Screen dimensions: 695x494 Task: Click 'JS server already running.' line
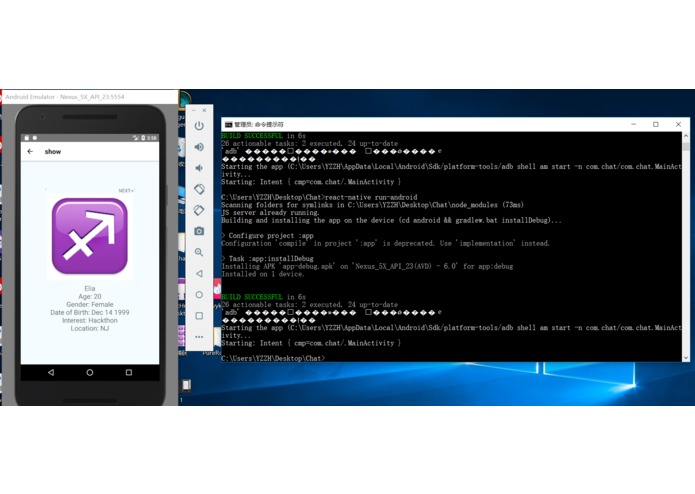click(x=270, y=213)
